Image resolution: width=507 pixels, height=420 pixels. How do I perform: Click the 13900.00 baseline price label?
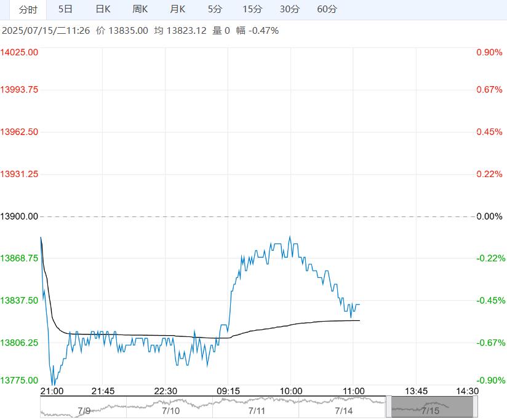pos(19,216)
